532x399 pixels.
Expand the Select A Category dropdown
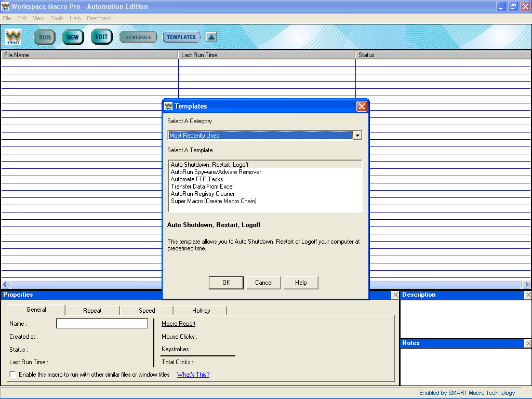coord(357,136)
